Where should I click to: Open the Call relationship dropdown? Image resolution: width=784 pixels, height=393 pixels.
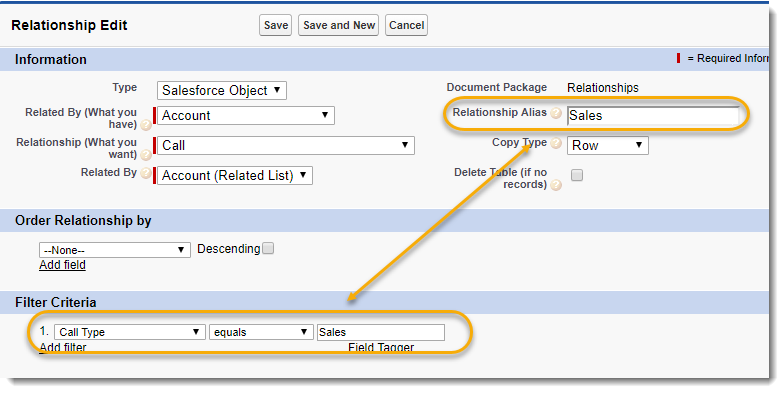tap(286, 146)
